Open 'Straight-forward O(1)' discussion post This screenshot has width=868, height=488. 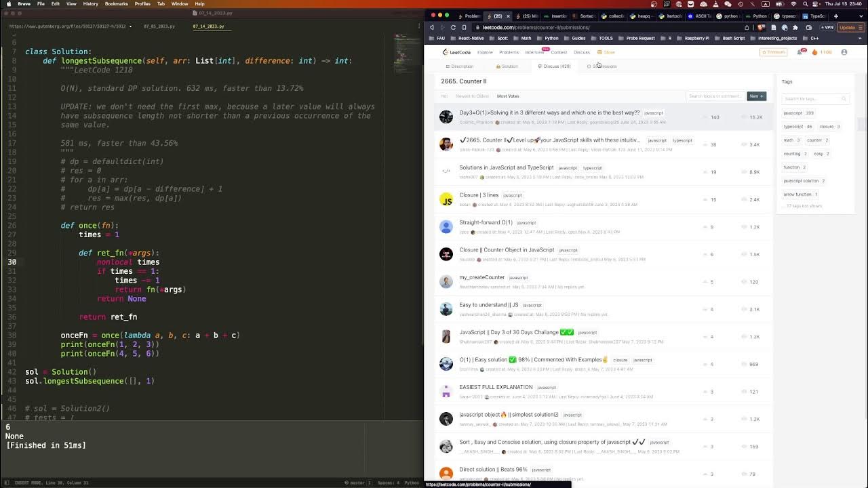tap(486, 222)
